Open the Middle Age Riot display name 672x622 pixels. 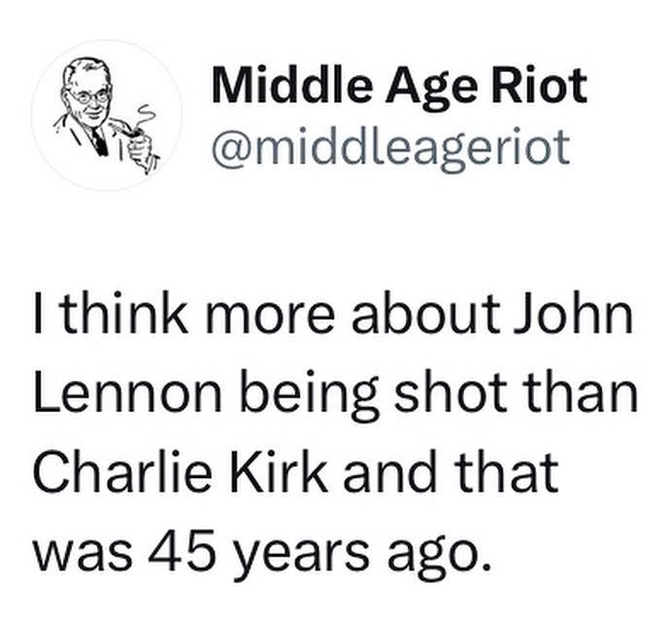399,87
